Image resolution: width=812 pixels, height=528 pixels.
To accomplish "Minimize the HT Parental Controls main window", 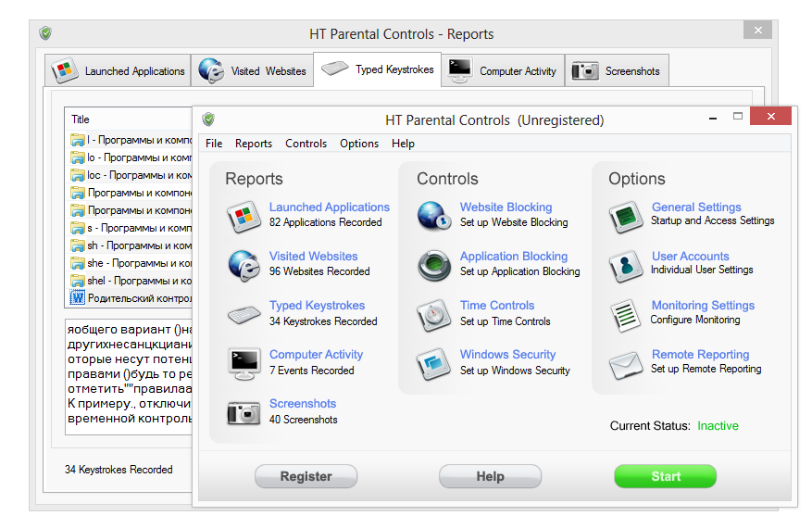I will (x=713, y=119).
